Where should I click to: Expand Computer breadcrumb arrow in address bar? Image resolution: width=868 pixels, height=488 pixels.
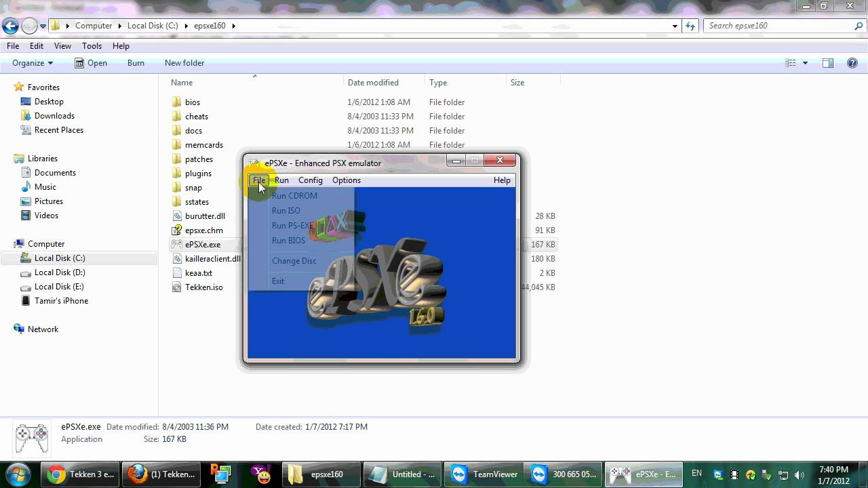[120, 26]
